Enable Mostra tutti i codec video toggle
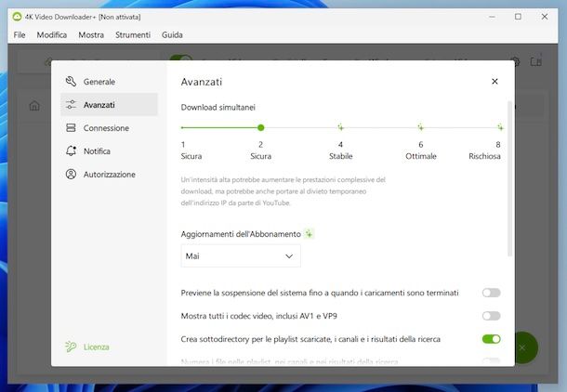The height and width of the screenshot is (392, 567). (491, 316)
